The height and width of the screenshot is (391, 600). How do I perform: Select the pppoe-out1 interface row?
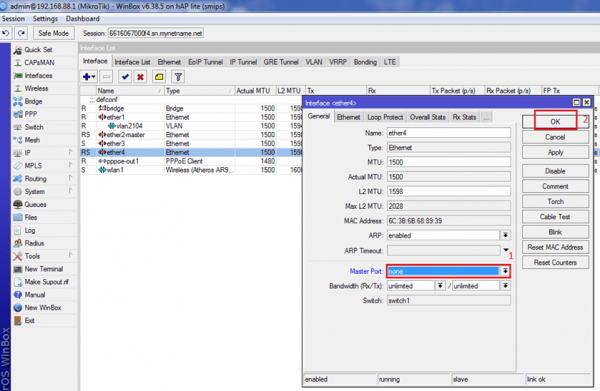point(191,161)
